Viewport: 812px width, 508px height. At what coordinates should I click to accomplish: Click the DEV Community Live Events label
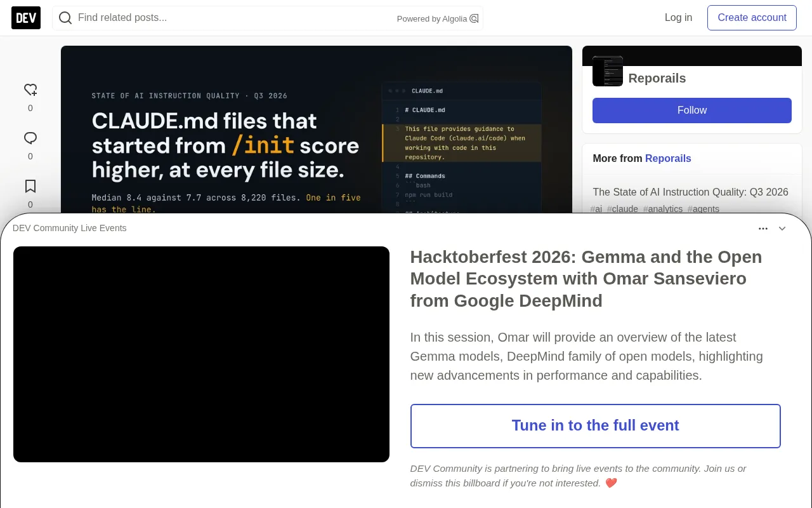point(70,228)
